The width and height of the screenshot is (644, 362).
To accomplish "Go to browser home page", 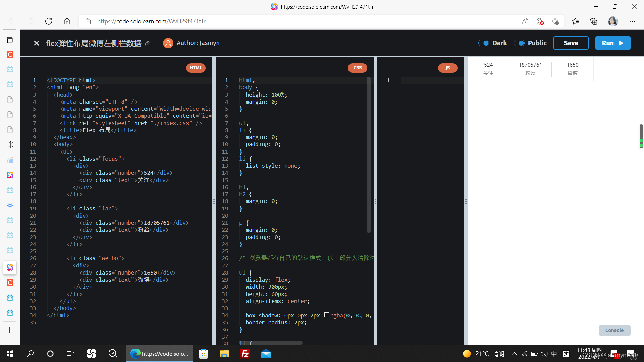I will coord(67,21).
